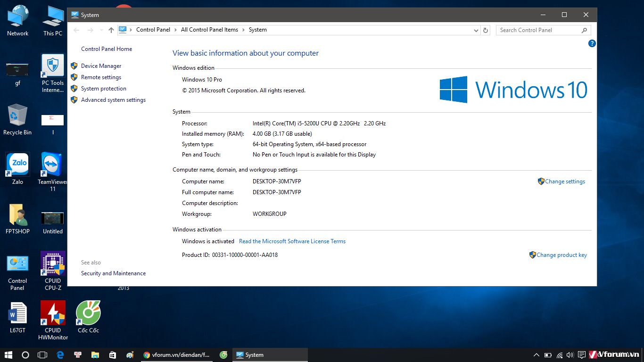Go to Control Panel Home
Image resolution: width=644 pixels, height=362 pixels.
[107, 49]
